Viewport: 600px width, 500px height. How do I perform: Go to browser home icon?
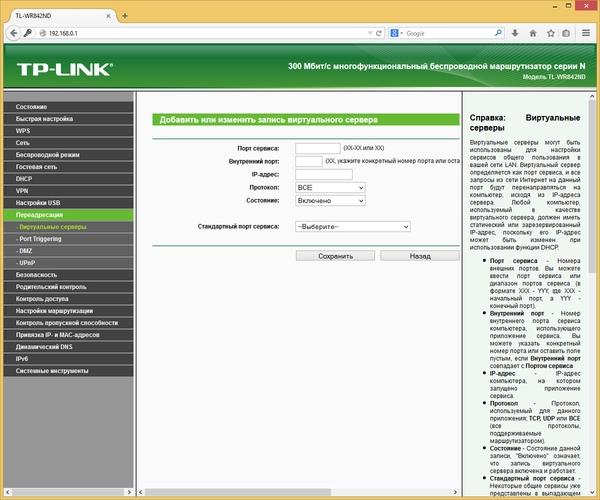coord(533,33)
